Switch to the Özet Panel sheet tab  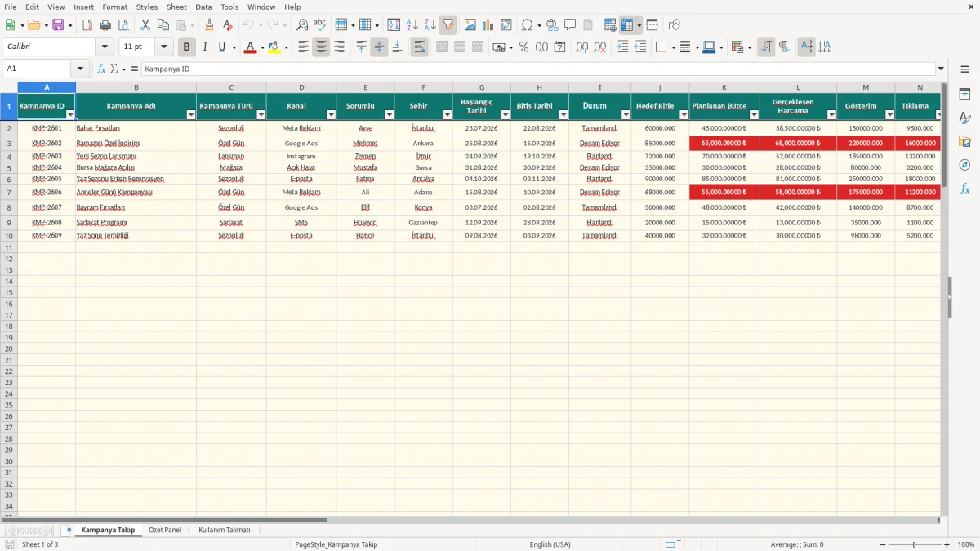165,530
